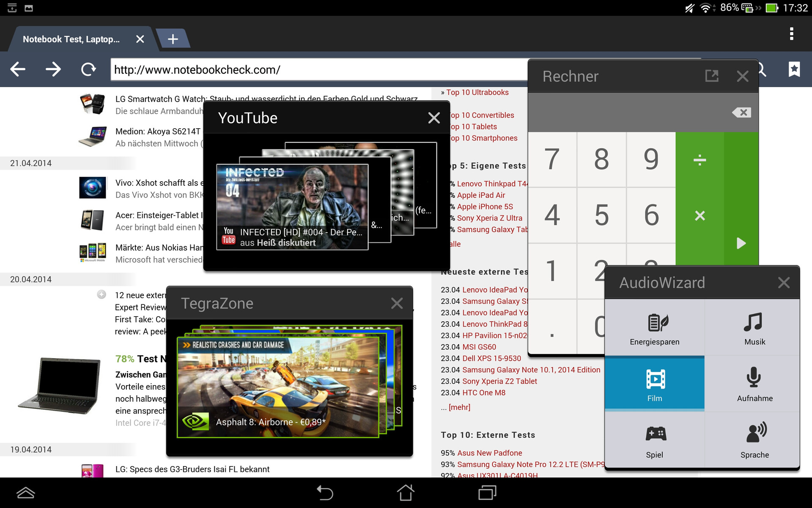Focus the URL address bar

pyautogui.click(x=319, y=69)
